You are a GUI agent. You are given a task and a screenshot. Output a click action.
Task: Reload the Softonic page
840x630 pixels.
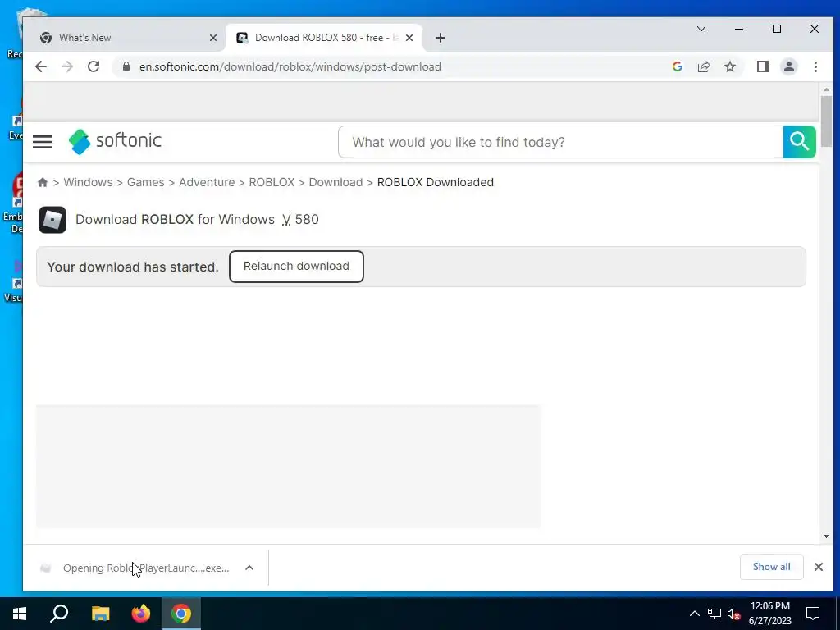pyautogui.click(x=94, y=66)
